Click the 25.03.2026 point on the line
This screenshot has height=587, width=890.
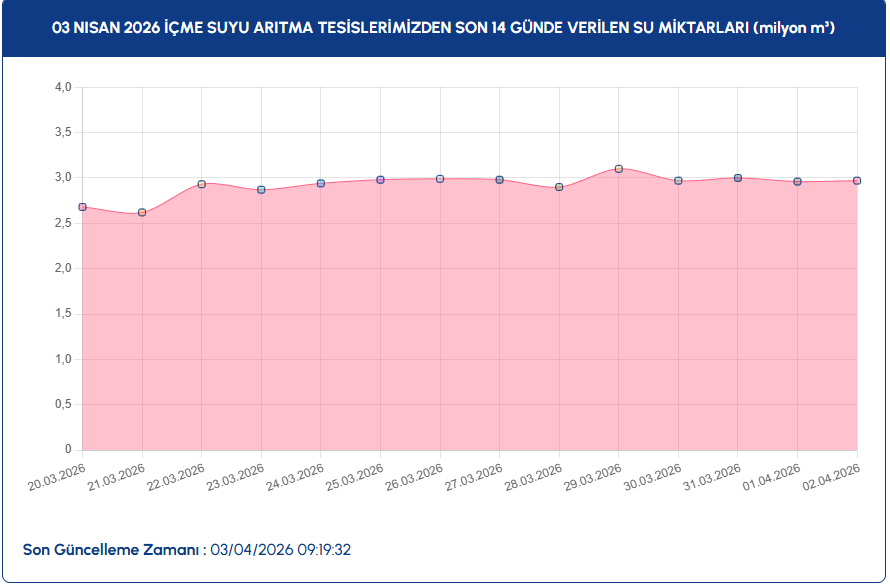coord(380,180)
